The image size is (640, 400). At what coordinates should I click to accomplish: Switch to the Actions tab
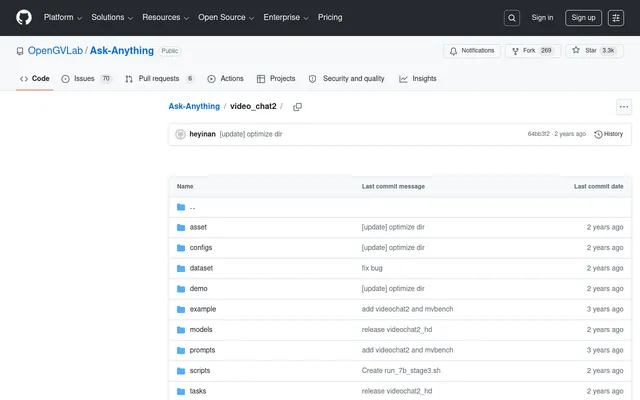coord(225,79)
